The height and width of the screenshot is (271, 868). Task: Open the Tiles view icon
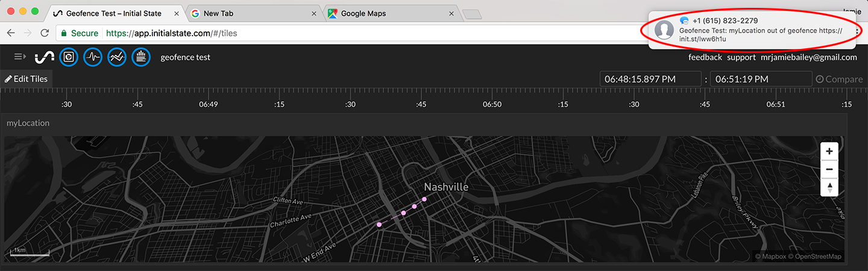tap(69, 57)
